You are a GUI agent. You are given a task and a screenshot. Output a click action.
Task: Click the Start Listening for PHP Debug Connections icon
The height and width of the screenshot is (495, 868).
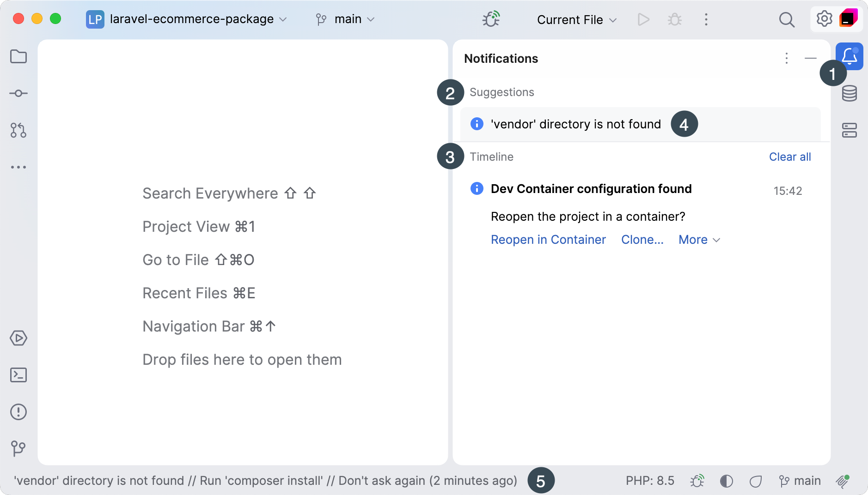tap(491, 19)
